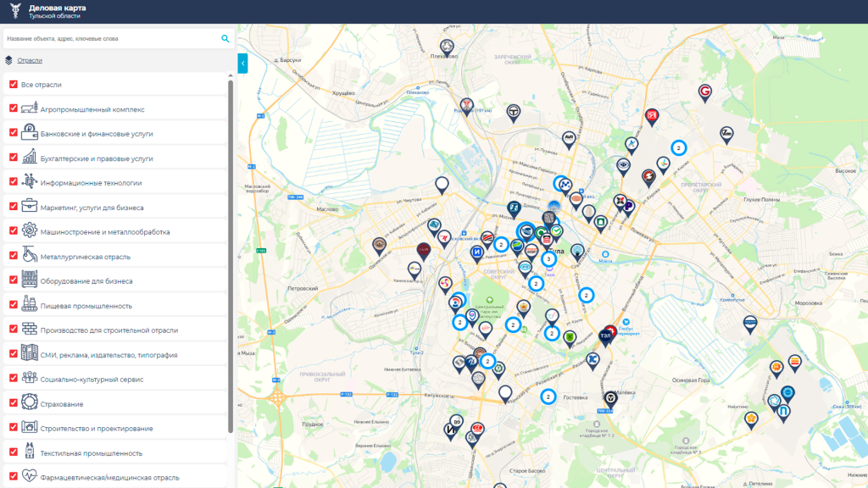This screenshot has width=868, height=488.
Task: Collapse the sidebar with the blue arrow
Action: [x=242, y=63]
